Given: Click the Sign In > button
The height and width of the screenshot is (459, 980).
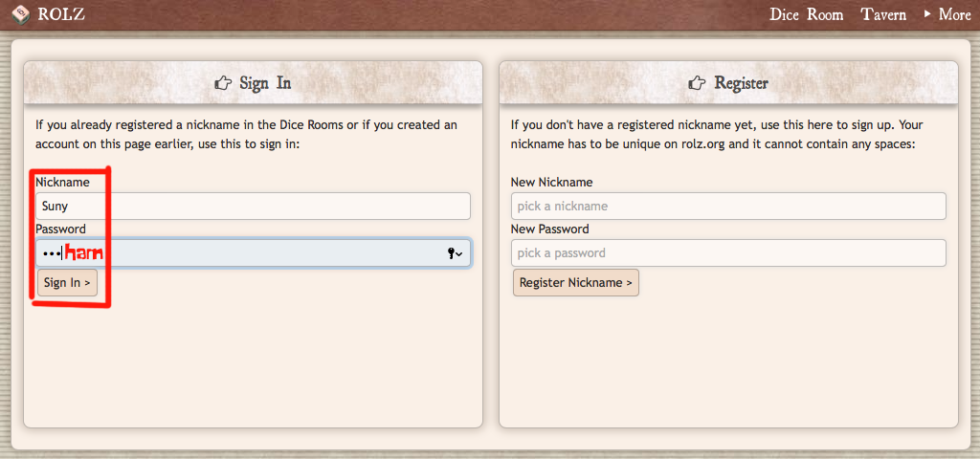Looking at the screenshot, I should pos(68,283).
